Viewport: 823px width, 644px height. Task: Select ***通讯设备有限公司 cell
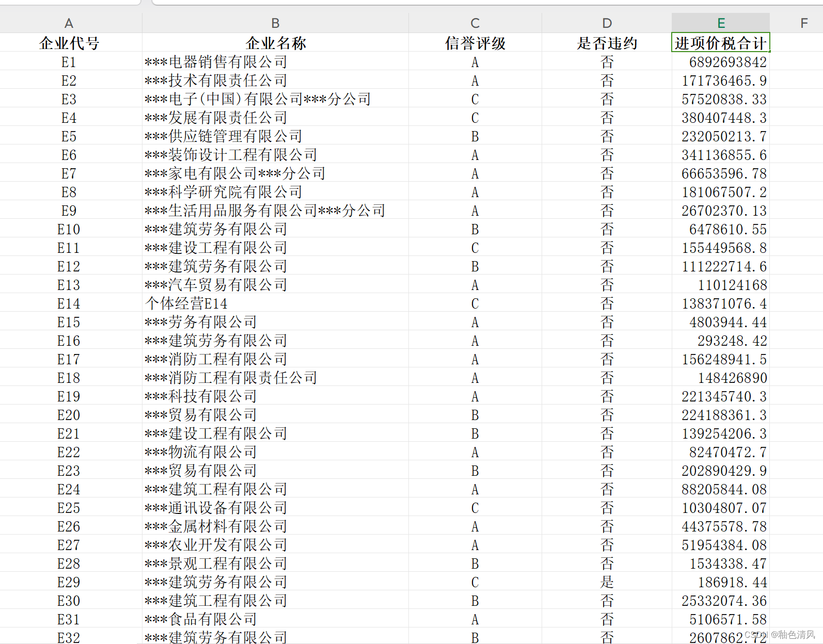275,508
